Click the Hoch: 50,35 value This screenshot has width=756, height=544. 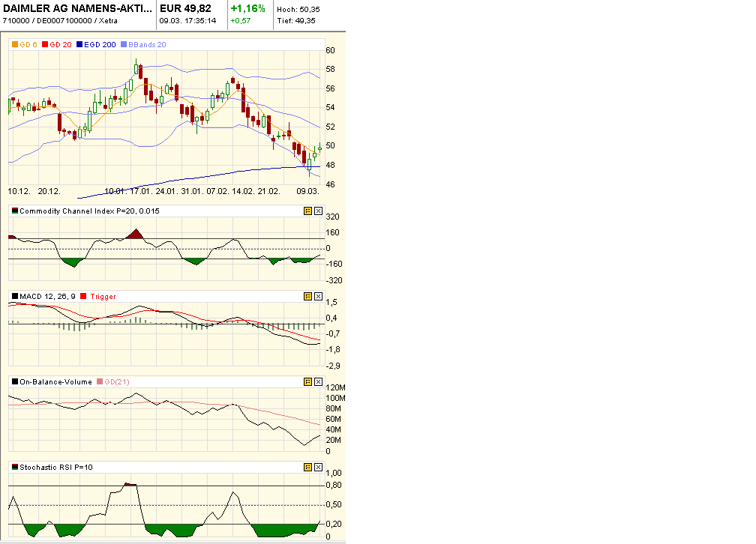tap(298, 9)
